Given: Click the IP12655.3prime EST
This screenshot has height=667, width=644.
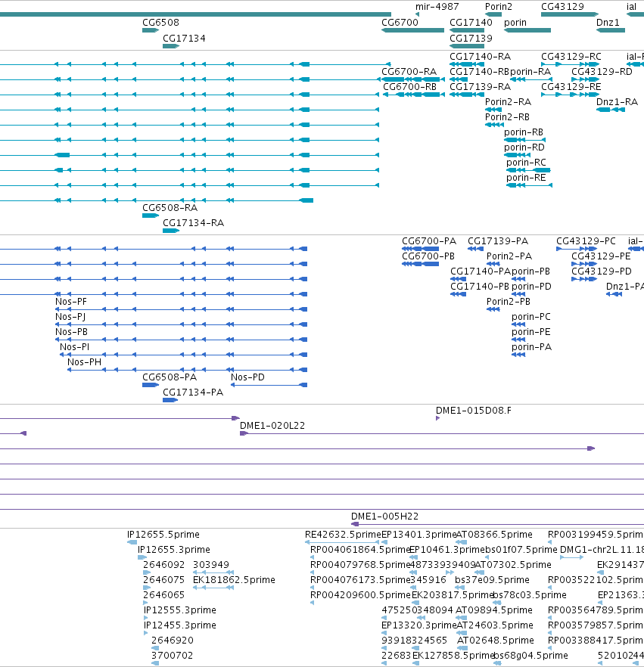Looking at the screenshot, I should (x=142, y=557).
